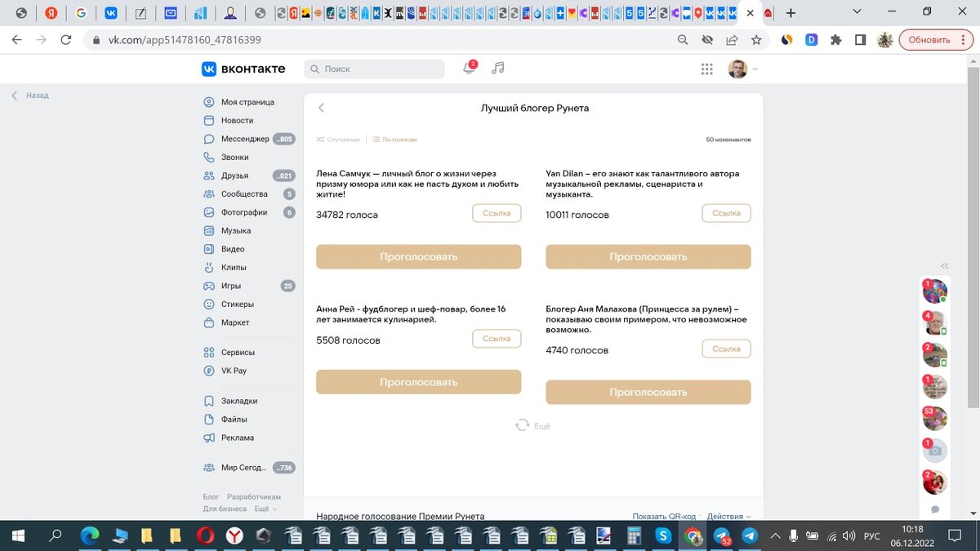
Task: Open Ссылка for Yan Dilan
Action: click(x=726, y=213)
